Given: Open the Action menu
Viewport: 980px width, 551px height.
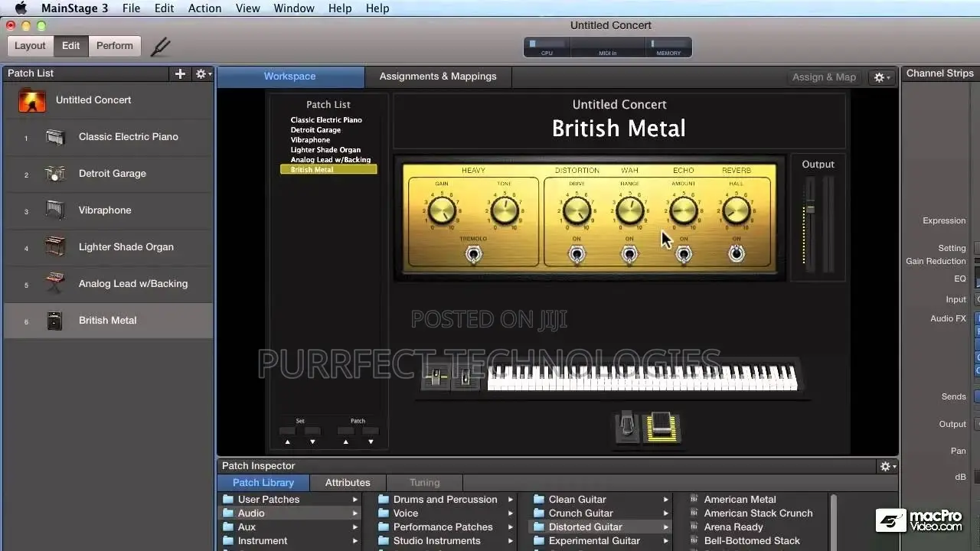Looking at the screenshot, I should coord(204,8).
